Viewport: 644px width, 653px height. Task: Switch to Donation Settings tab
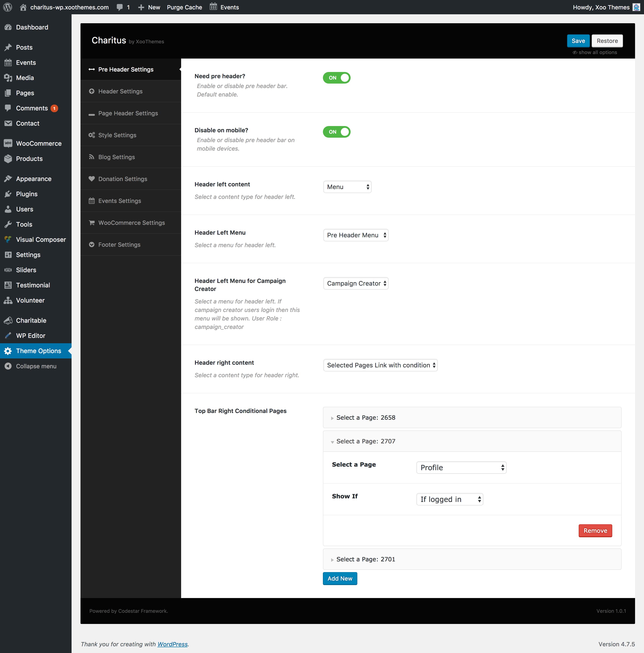pyautogui.click(x=123, y=179)
